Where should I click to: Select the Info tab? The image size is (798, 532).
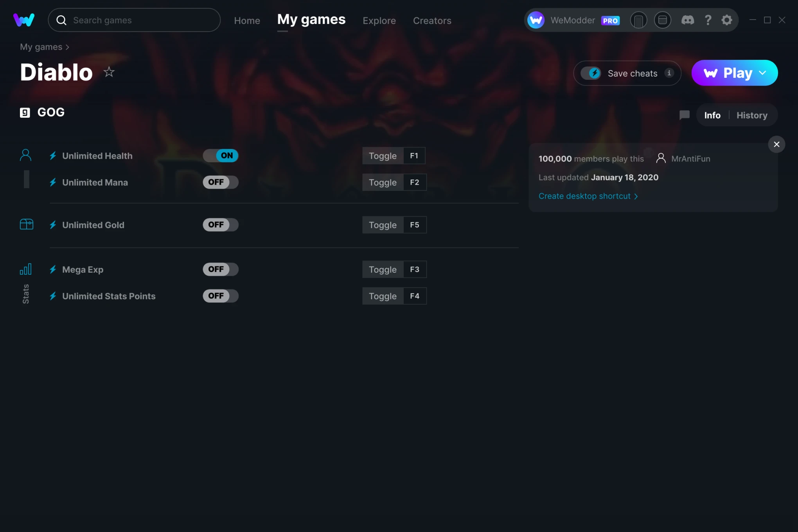coord(712,115)
